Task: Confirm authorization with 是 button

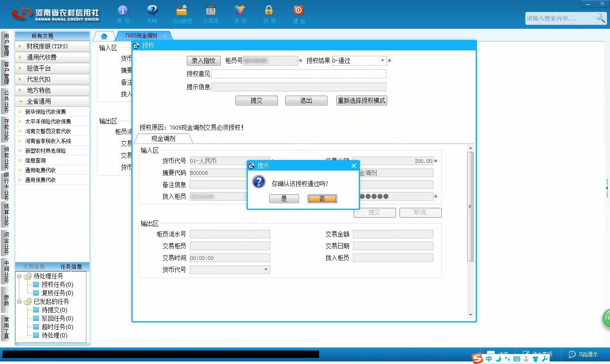Action: point(284,199)
